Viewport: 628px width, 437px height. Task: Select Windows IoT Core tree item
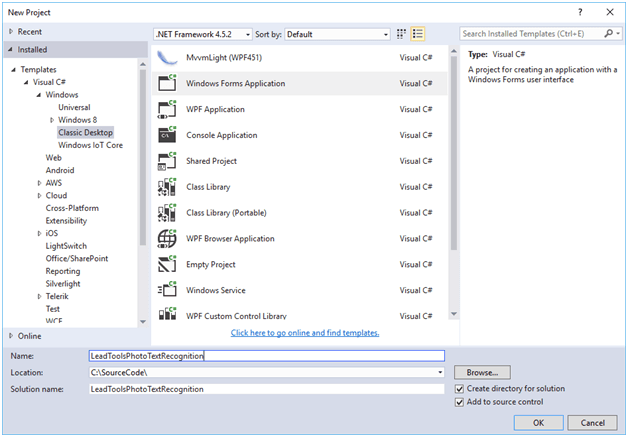point(91,145)
